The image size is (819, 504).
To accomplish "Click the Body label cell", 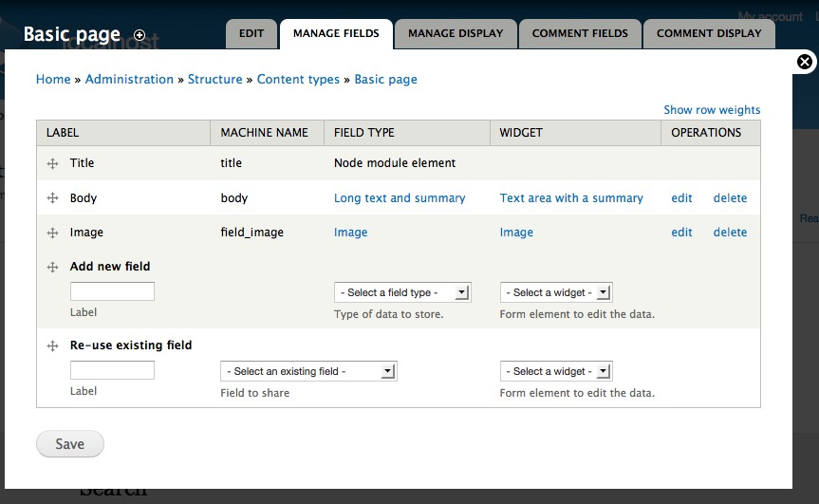I will click(84, 198).
